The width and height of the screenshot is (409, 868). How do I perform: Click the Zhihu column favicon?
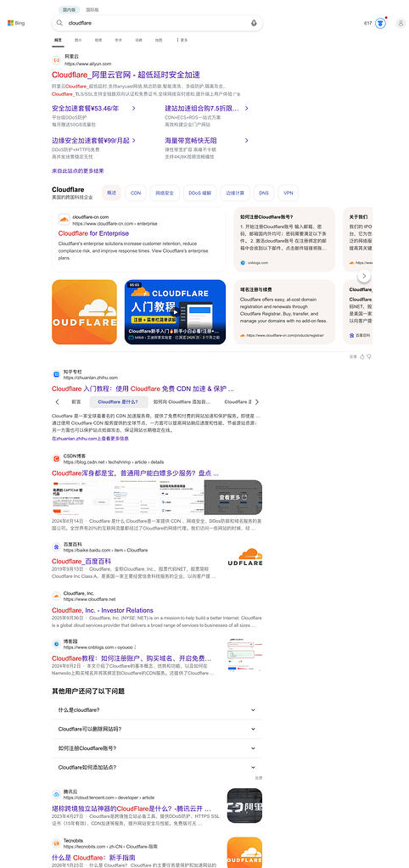tap(57, 375)
